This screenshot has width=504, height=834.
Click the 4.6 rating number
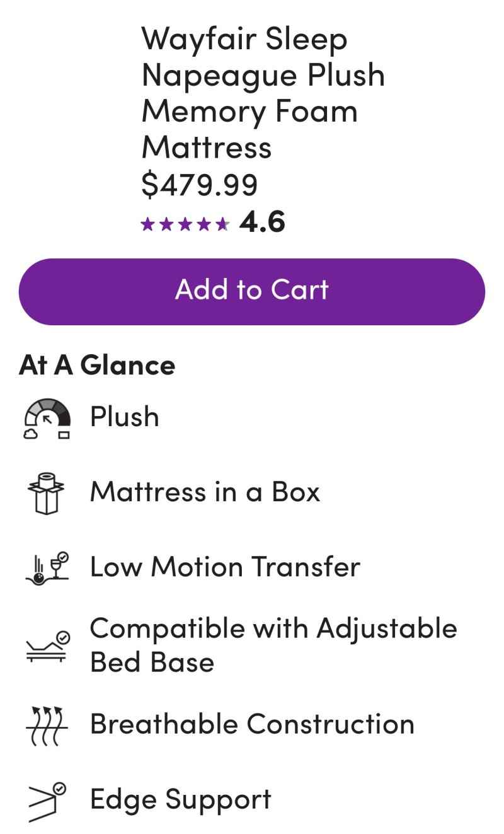(262, 223)
